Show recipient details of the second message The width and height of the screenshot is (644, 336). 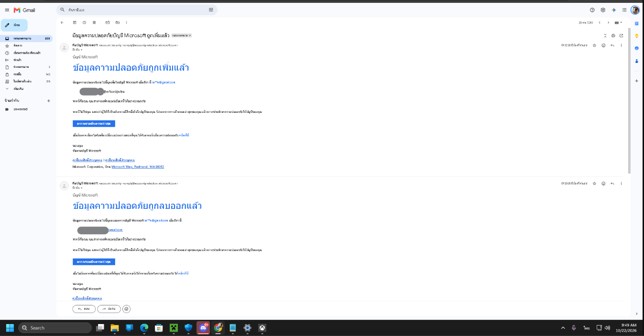click(81, 188)
